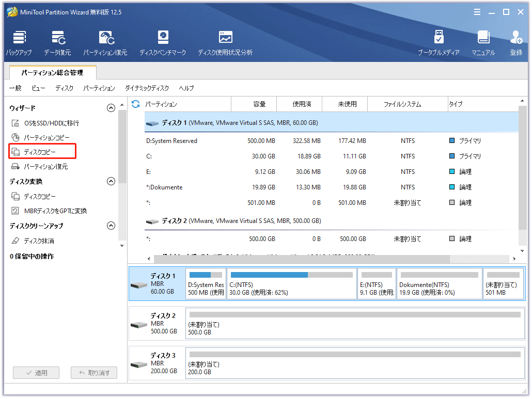Click the 適用 apply button
Image resolution: width=532 pixels, height=399 pixels.
pos(36,373)
